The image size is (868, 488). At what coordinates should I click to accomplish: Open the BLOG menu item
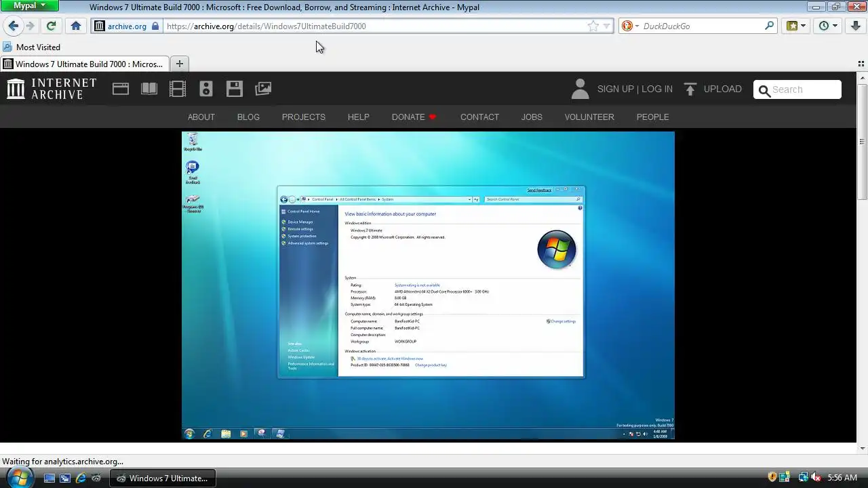(x=248, y=117)
